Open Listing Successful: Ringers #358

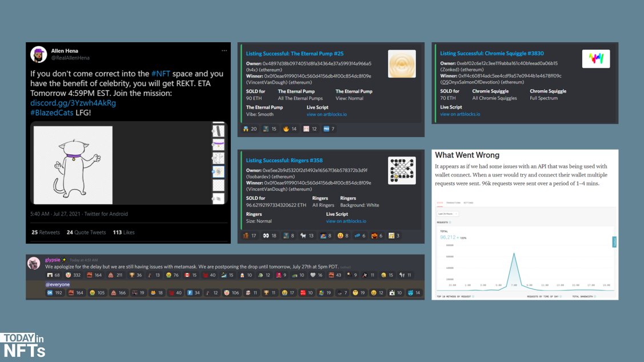(x=284, y=160)
